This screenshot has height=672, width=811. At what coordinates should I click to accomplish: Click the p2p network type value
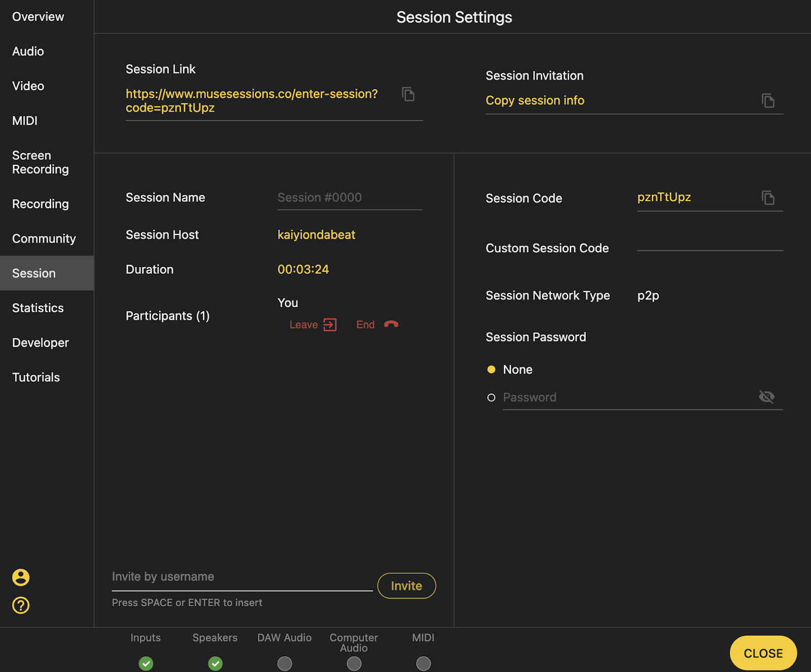coord(648,295)
